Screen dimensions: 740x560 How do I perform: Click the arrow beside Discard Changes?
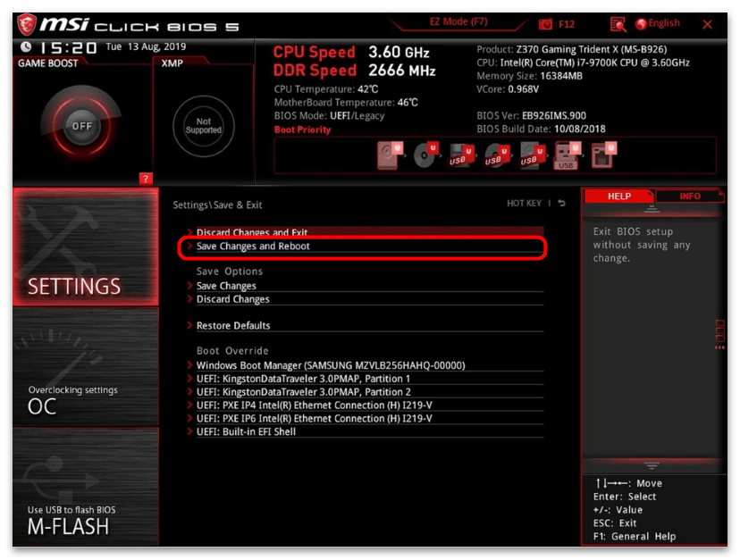coord(189,298)
